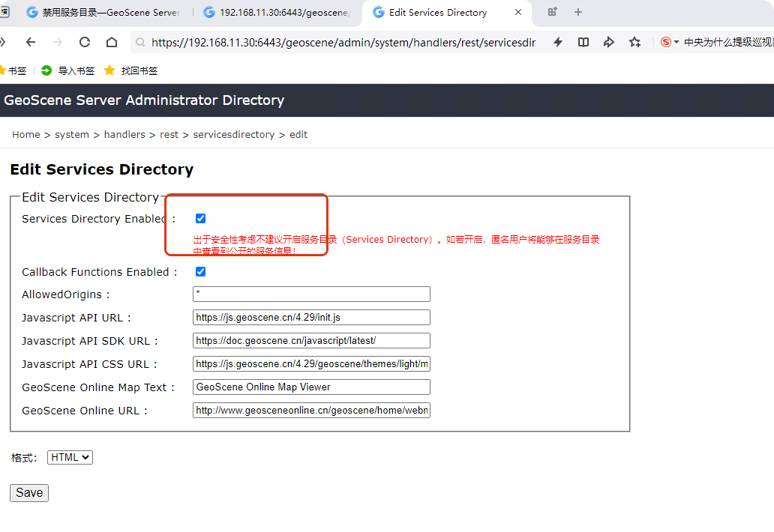Click the 找回书签 bookmark item
774x532 pixels.
pyautogui.click(x=130, y=71)
